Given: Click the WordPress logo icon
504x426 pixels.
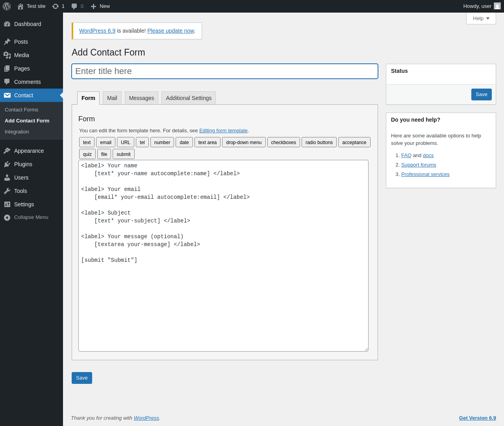Looking at the screenshot, I should tap(7, 6).
